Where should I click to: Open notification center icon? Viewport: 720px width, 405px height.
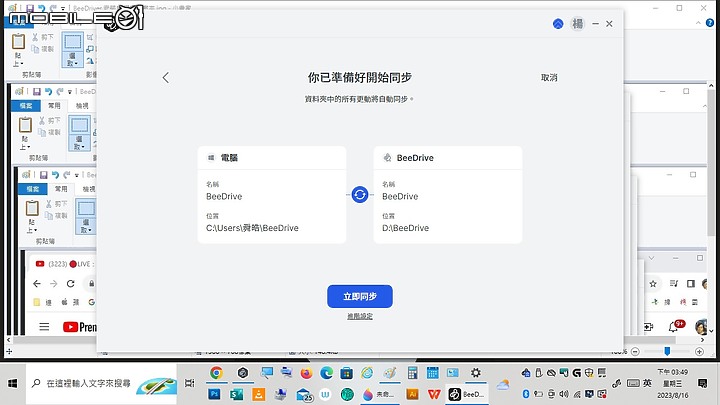(x=702, y=383)
